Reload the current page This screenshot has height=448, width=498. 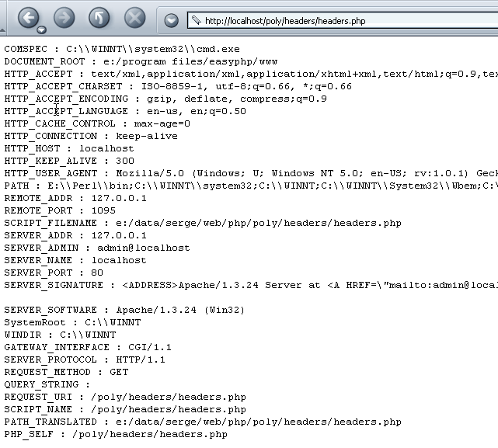[x=99, y=17]
